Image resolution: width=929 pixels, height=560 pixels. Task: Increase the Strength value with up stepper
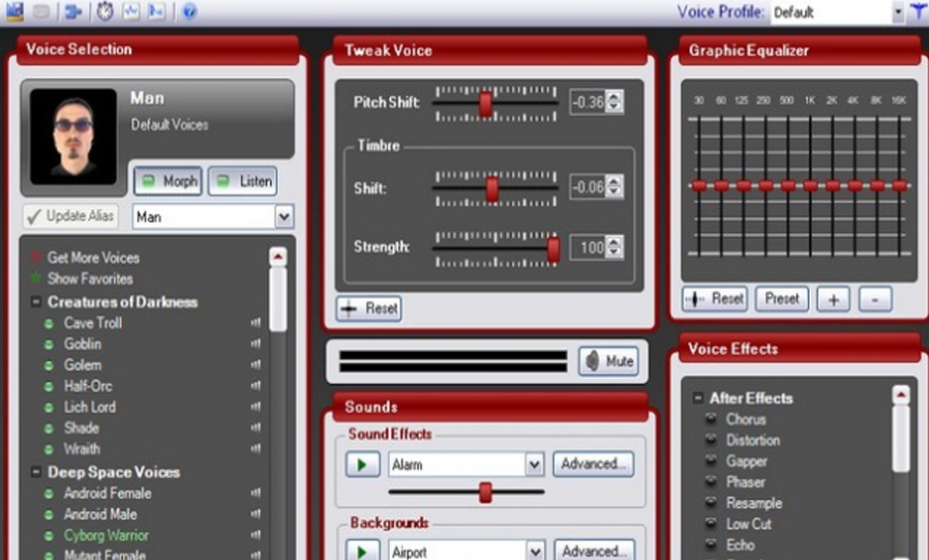pyautogui.click(x=614, y=242)
